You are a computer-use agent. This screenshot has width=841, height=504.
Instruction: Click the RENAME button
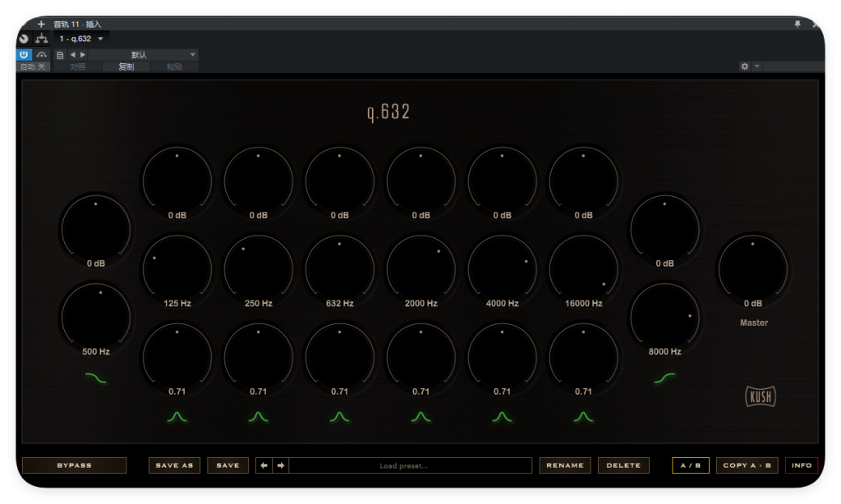click(565, 465)
